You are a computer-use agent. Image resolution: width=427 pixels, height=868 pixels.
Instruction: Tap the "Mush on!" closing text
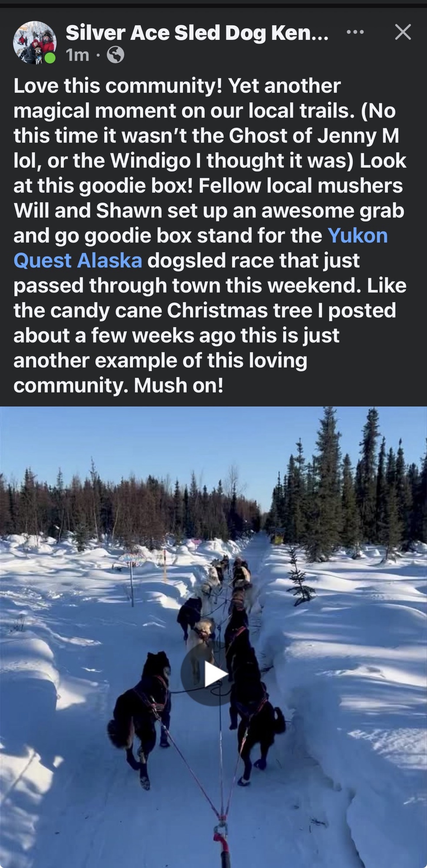[179, 386]
